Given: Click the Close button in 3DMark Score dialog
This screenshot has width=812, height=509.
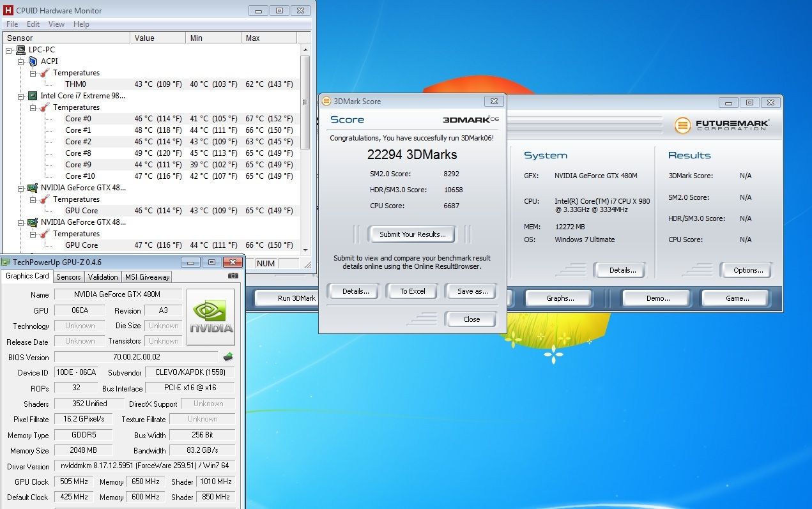Looking at the screenshot, I should [x=471, y=319].
